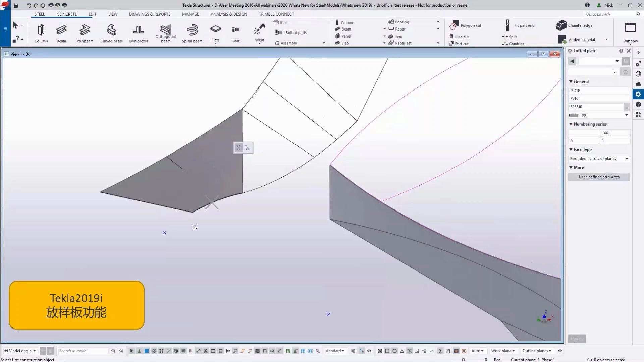Open the STEEL ribbon tab
Image resolution: width=644 pixels, height=362 pixels.
pyautogui.click(x=40, y=14)
